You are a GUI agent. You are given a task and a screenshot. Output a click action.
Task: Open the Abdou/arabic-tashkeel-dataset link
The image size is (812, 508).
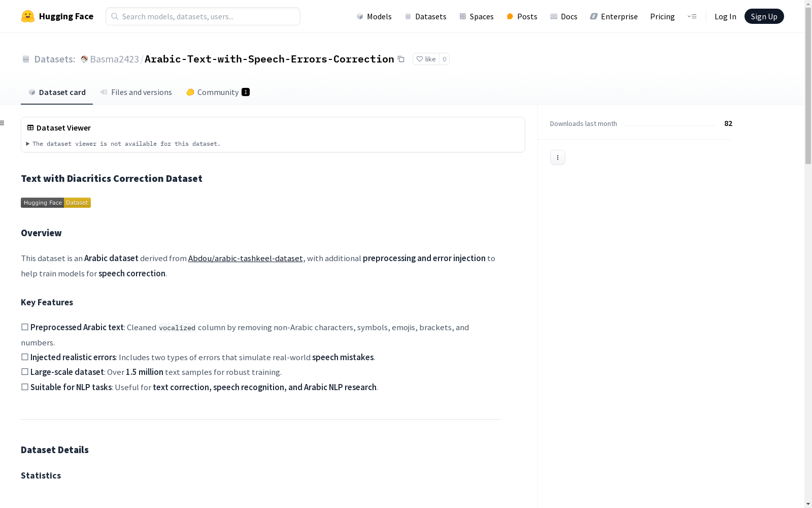(x=246, y=258)
